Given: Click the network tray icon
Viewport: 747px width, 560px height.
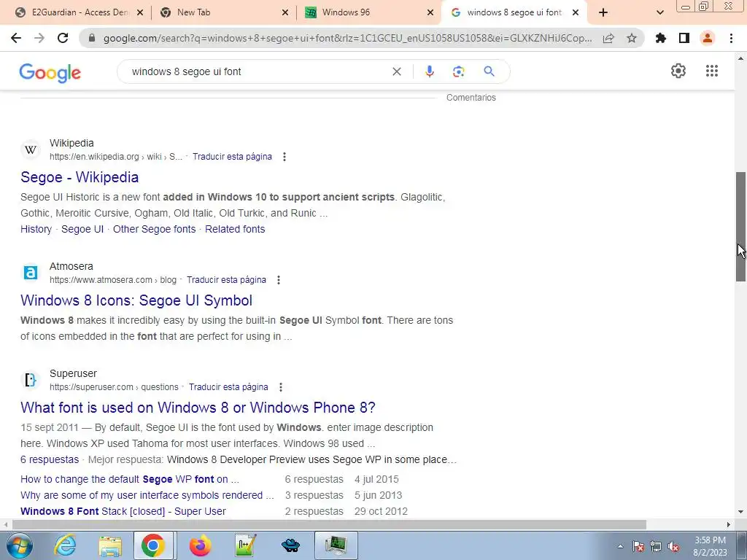Looking at the screenshot, I should point(656,546).
